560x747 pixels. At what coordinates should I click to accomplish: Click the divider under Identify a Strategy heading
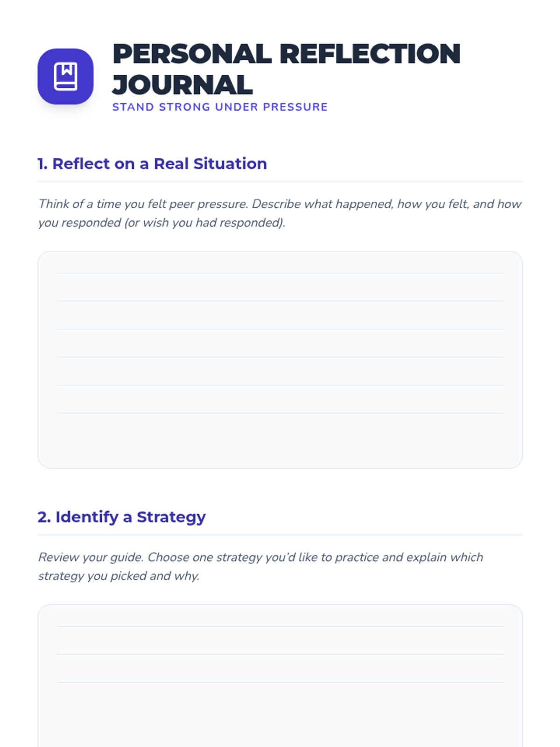[x=280, y=535]
